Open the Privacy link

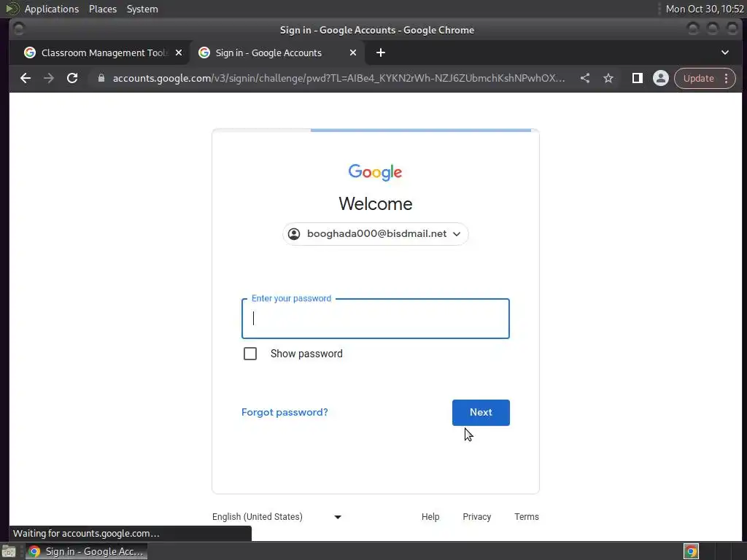point(477,517)
